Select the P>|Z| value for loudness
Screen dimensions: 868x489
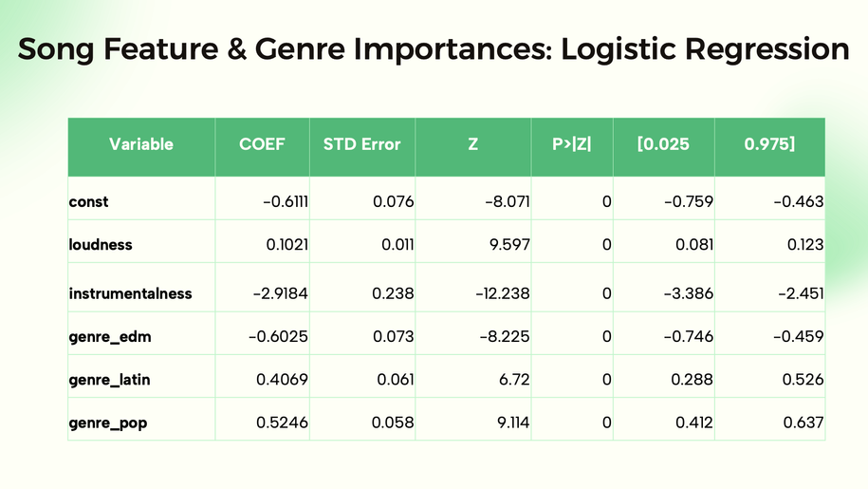point(606,245)
